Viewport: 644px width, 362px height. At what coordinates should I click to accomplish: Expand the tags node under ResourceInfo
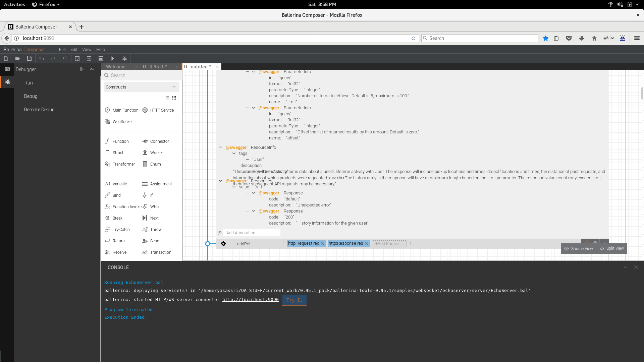coord(234,154)
